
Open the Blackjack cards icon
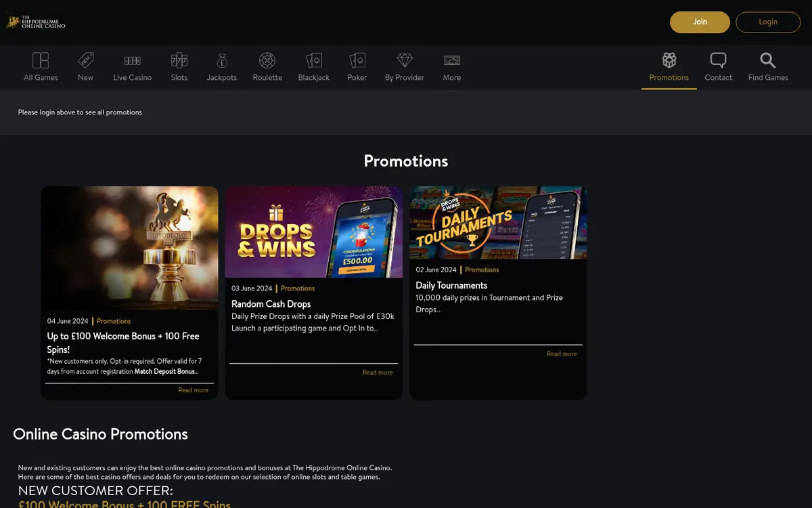pos(314,60)
